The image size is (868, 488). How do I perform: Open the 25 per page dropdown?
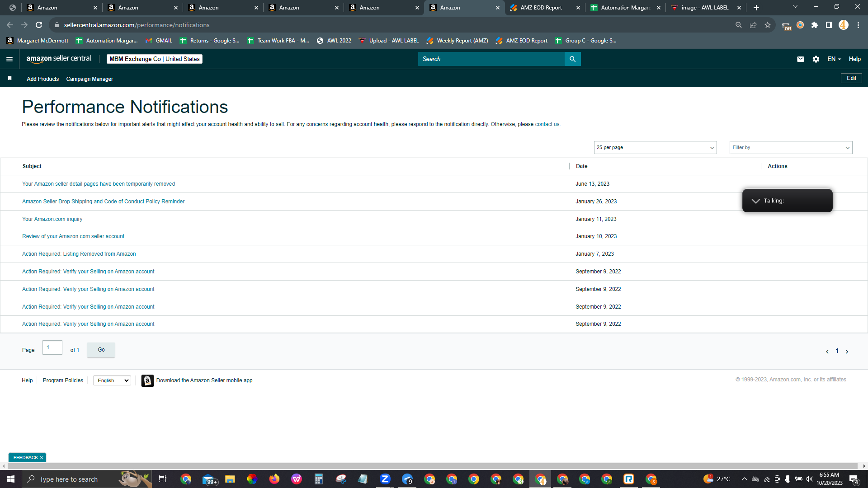tap(655, 148)
